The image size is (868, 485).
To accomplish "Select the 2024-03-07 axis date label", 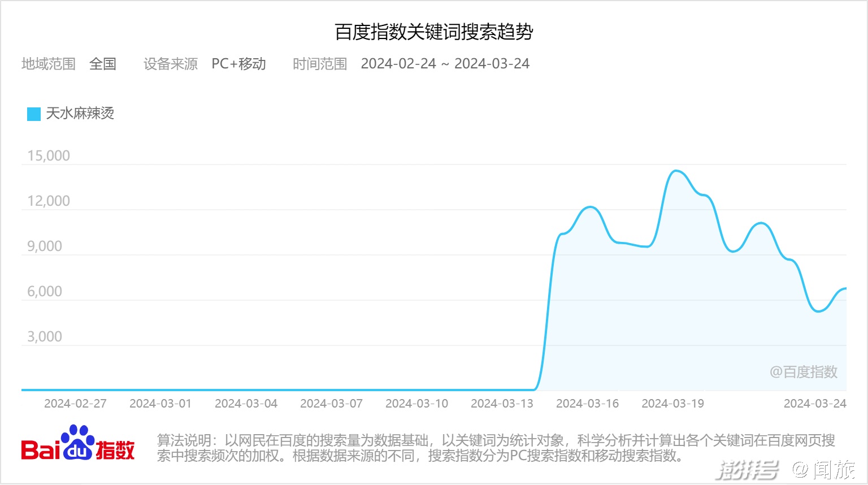I will [x=331, y=404].
